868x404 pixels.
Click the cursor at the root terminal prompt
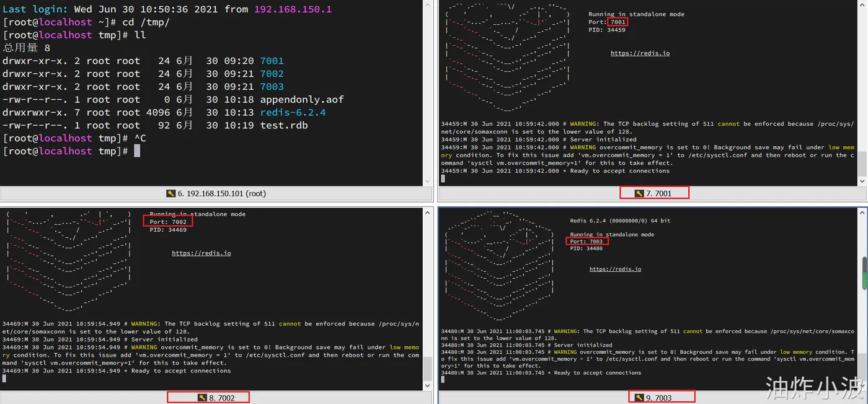point(137,151)
